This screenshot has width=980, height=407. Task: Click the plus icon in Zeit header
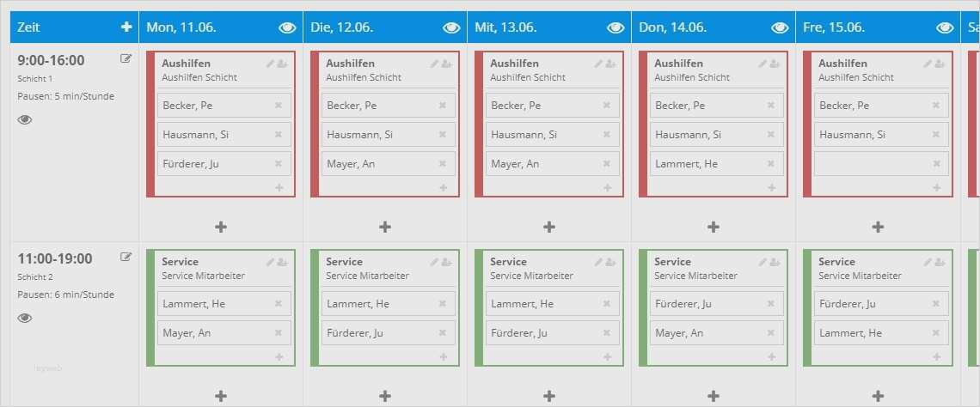[x=126, y=27]
